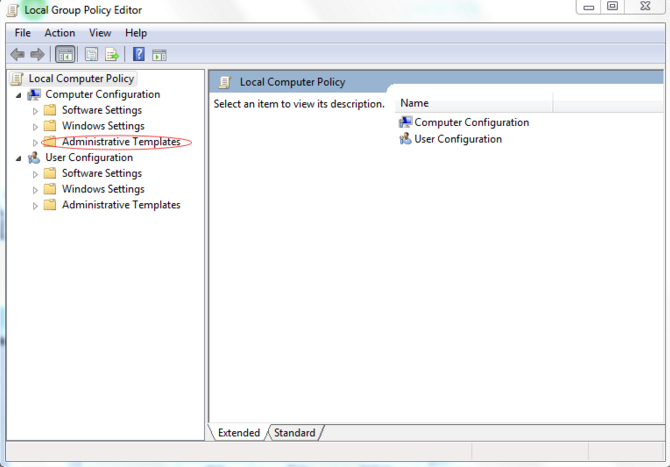
Task: Select Administrative Templates under User Configuration
Action: pos(121,205)
